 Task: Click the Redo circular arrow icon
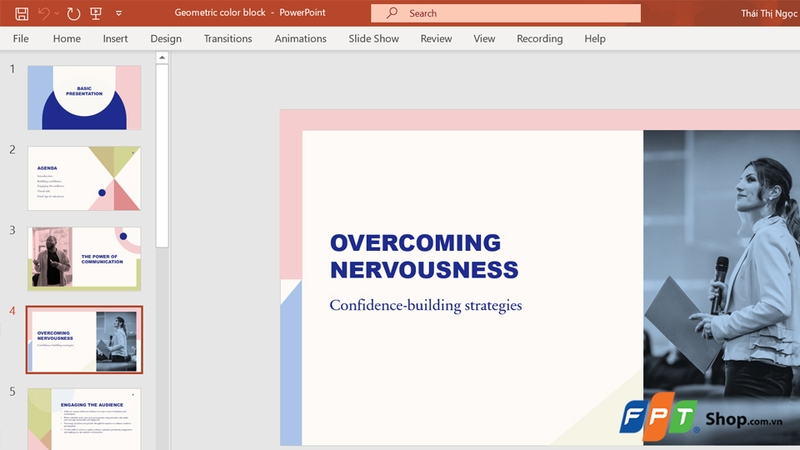click(x=73, y=13)
